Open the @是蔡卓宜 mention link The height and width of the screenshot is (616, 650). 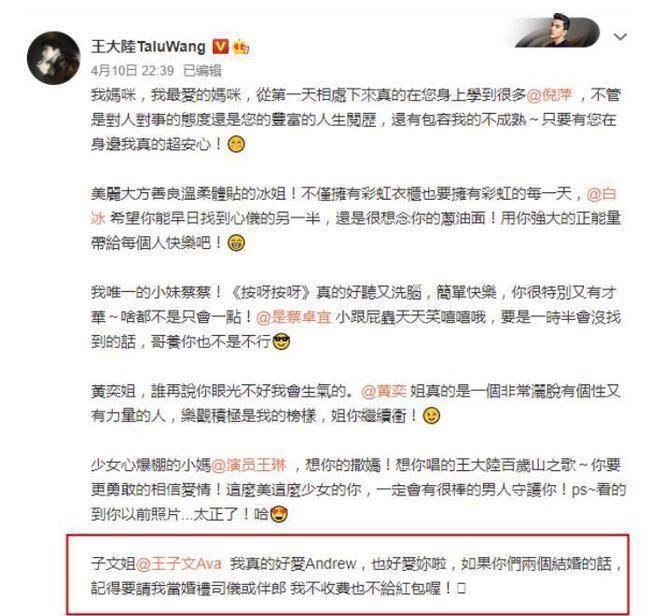[x=293, y=317]
